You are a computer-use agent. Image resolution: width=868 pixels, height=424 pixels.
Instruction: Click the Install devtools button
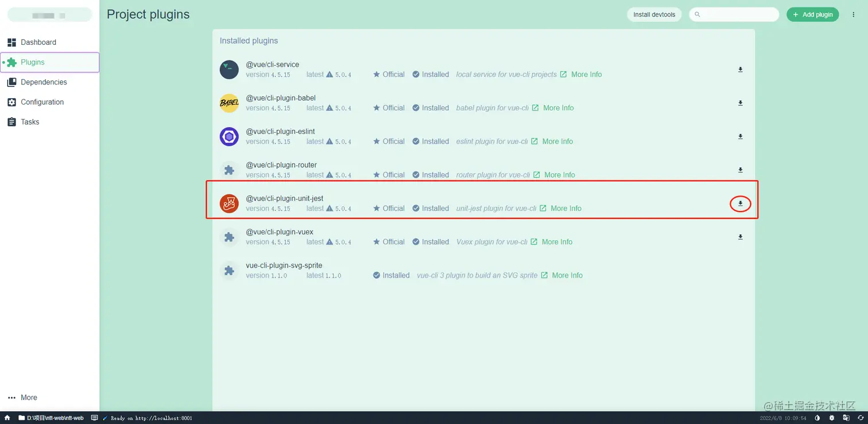(654, 14)
